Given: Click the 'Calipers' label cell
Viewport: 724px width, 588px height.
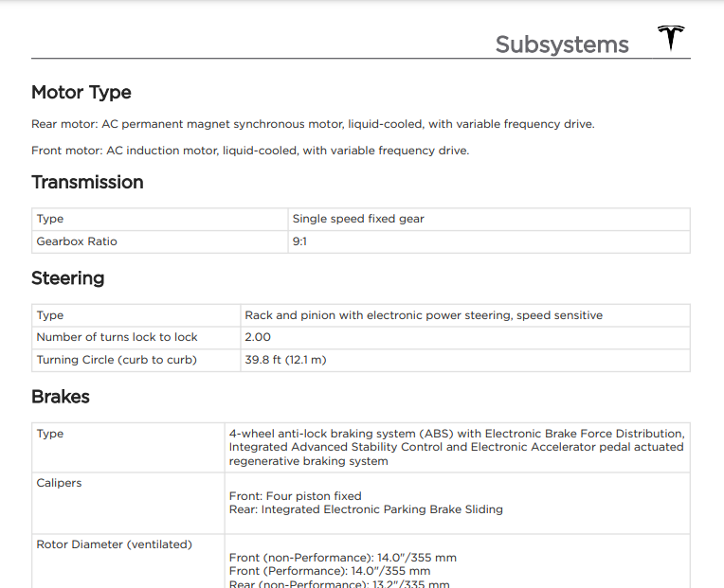Looking at the screenshot, I should point(128,504).
